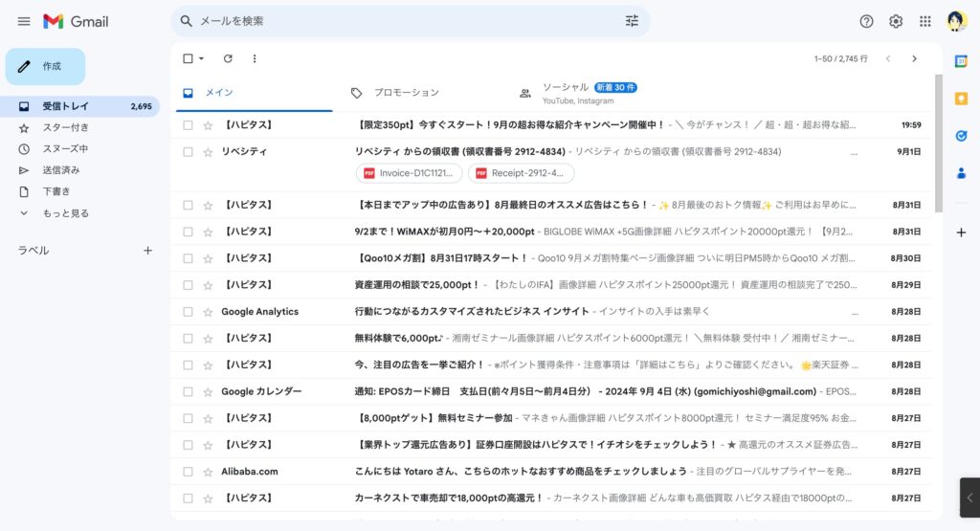This screenshot has height=531, width=980.
Task: Click the 作成 compose button
Action: (x=46, y=66)
